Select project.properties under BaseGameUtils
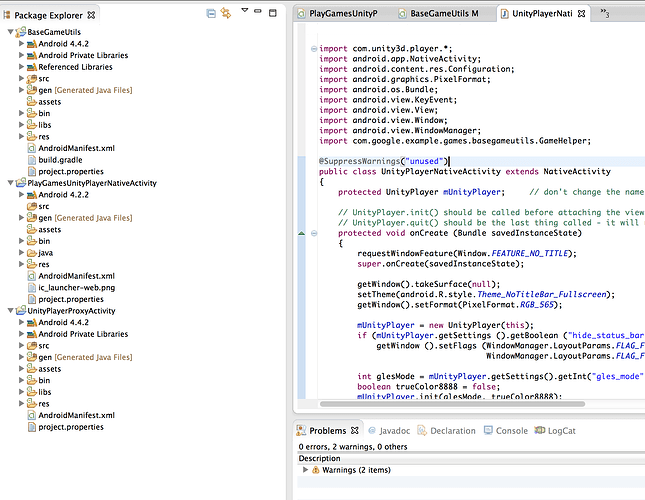The image size is (645, 500). 65,171
